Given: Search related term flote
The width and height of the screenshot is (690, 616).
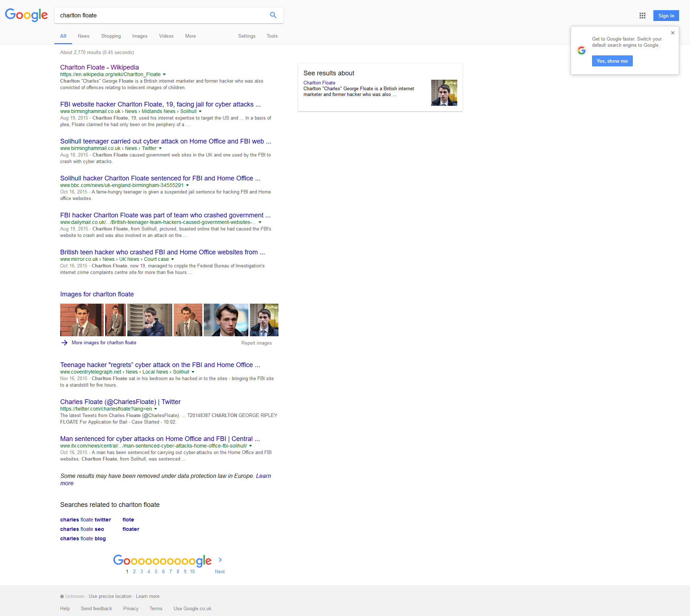Looking at the screenshot, I should (x=128, y=520).
